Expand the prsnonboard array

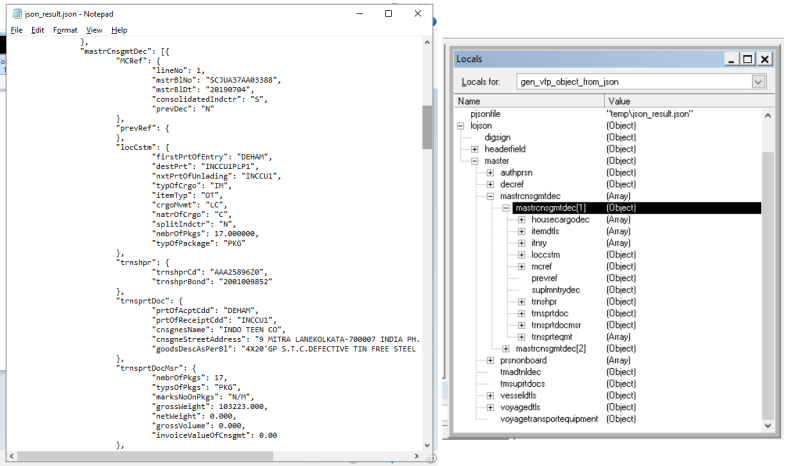coord(490,360)
